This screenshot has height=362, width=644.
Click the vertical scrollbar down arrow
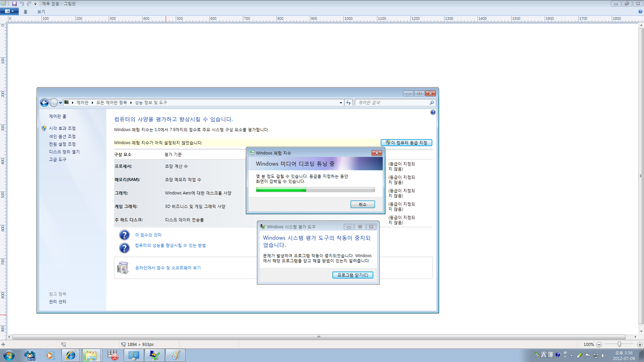click(641, 331)
